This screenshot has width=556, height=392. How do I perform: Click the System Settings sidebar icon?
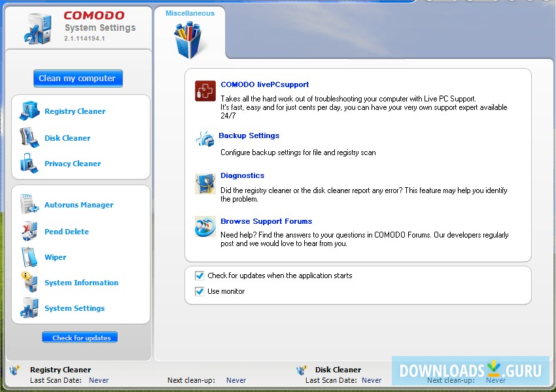pos(29,308)
